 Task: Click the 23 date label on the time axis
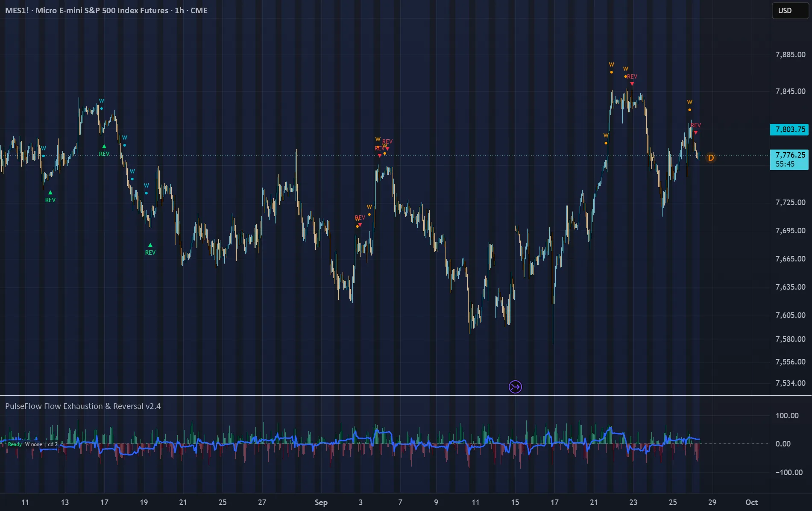click(633, 502)
